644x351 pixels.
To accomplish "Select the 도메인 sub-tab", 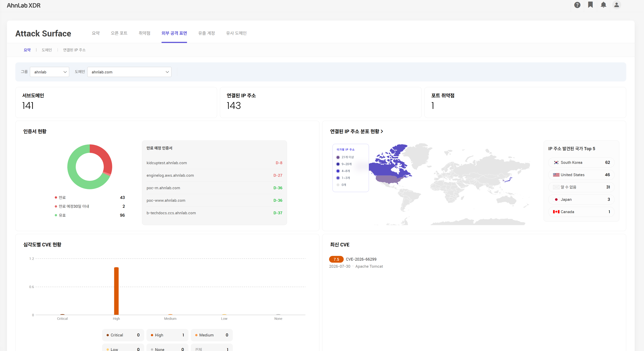I will 47,50.
